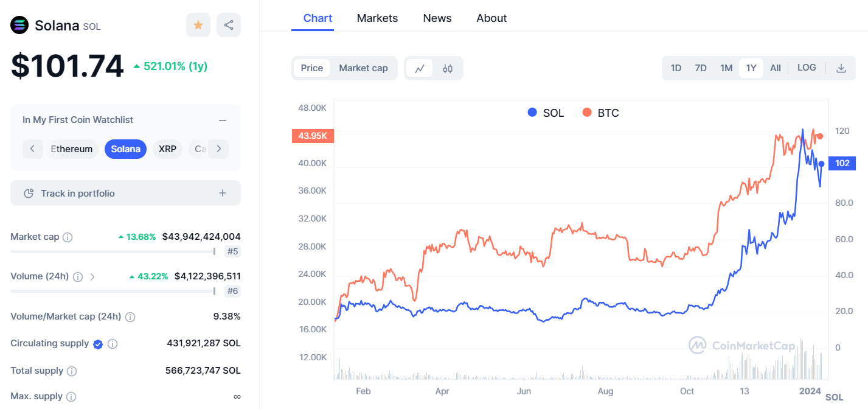This screenshot has width=868, height=409.
Task: Click the Volume/Market cap info icon
Action: (x=130, y=317)
